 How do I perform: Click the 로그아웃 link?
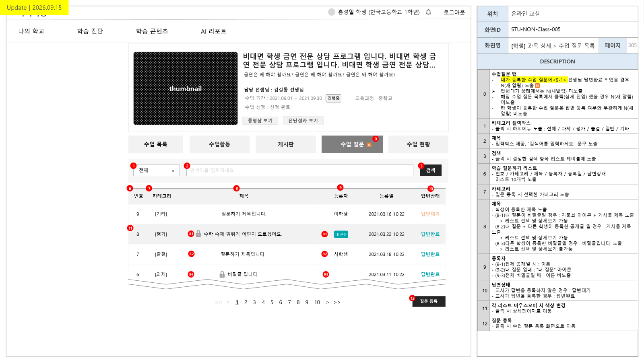tap(454, 12)
